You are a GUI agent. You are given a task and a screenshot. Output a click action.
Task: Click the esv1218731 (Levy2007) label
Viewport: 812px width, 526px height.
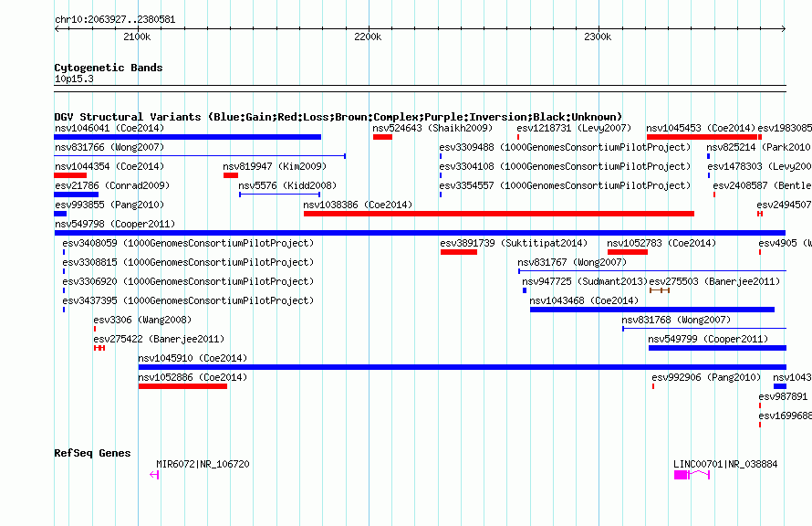coord(574,128)
